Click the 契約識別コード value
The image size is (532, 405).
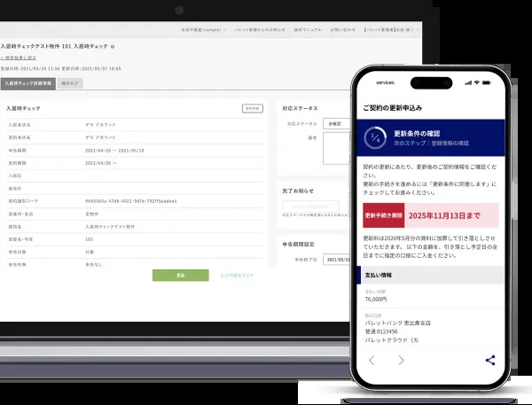[x=130, y=201]
